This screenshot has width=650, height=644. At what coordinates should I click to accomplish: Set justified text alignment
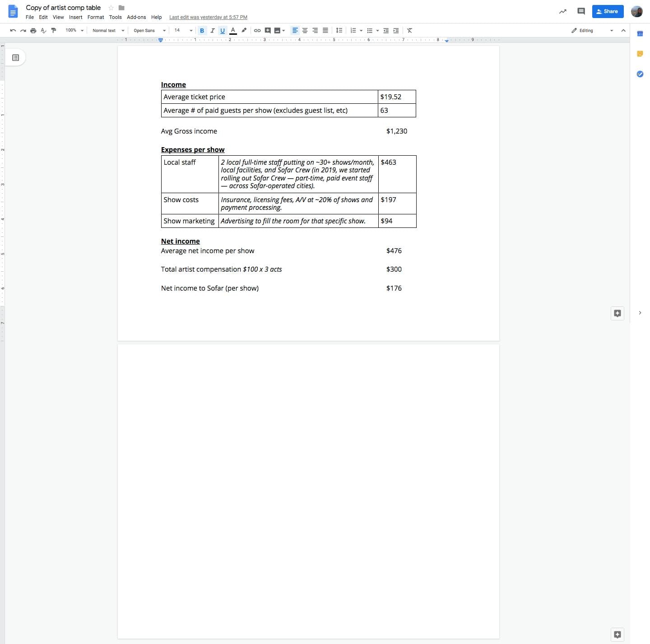pyautogui.click(x=325, y=31)
